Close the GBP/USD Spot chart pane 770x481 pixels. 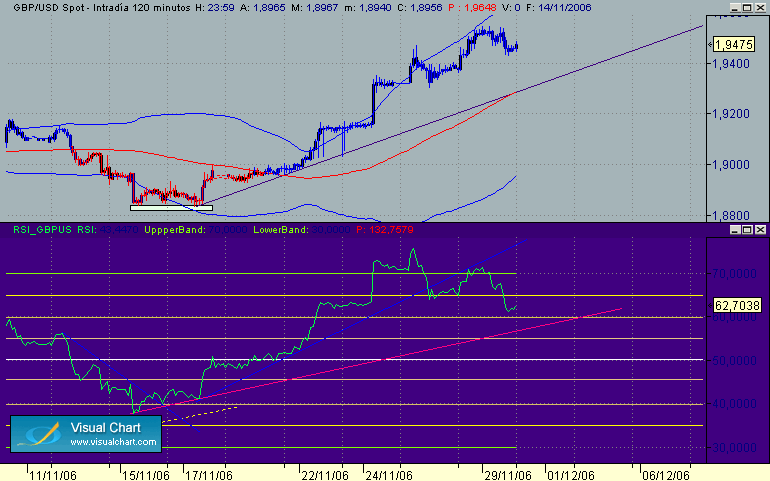[x=760, y=8]
